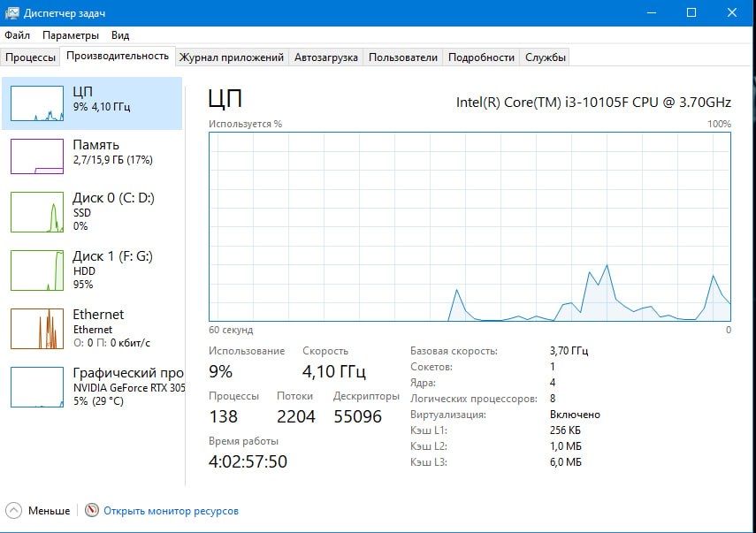Select the Ethernet activity mini graph

coord(37,329)
